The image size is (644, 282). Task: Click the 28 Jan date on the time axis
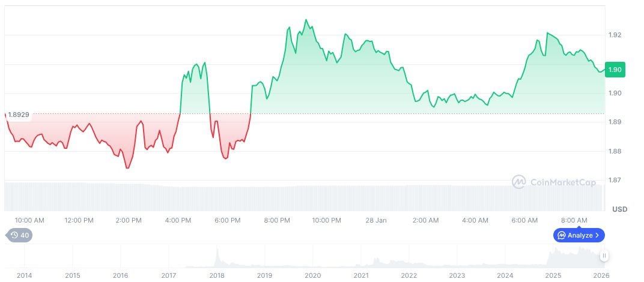click(376, 220)
